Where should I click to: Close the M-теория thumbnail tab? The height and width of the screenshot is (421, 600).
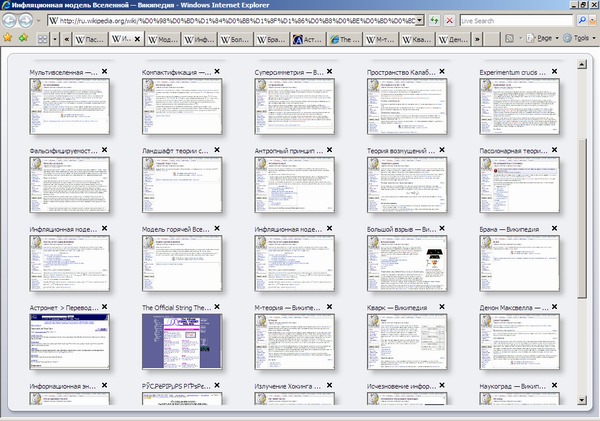coord(329,307)
